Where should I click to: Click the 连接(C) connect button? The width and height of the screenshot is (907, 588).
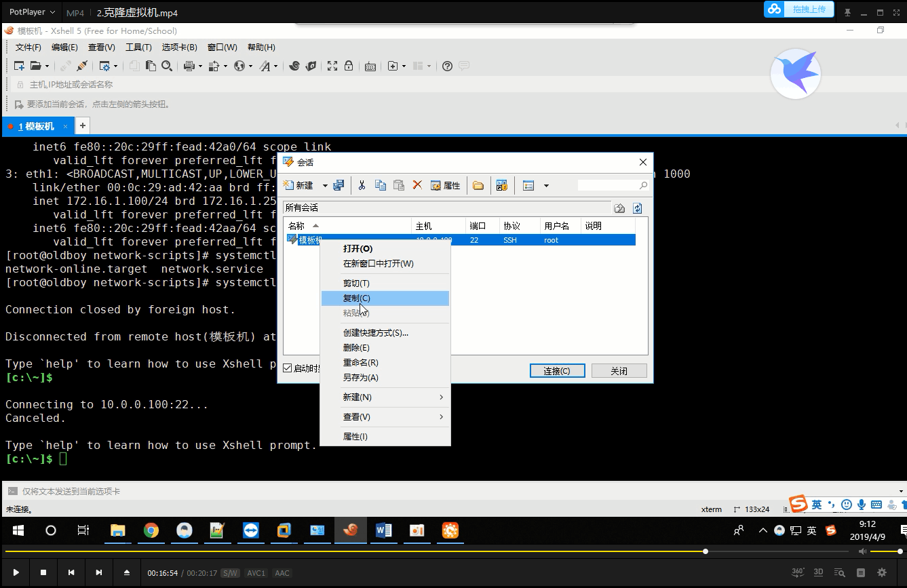point(557,371)
